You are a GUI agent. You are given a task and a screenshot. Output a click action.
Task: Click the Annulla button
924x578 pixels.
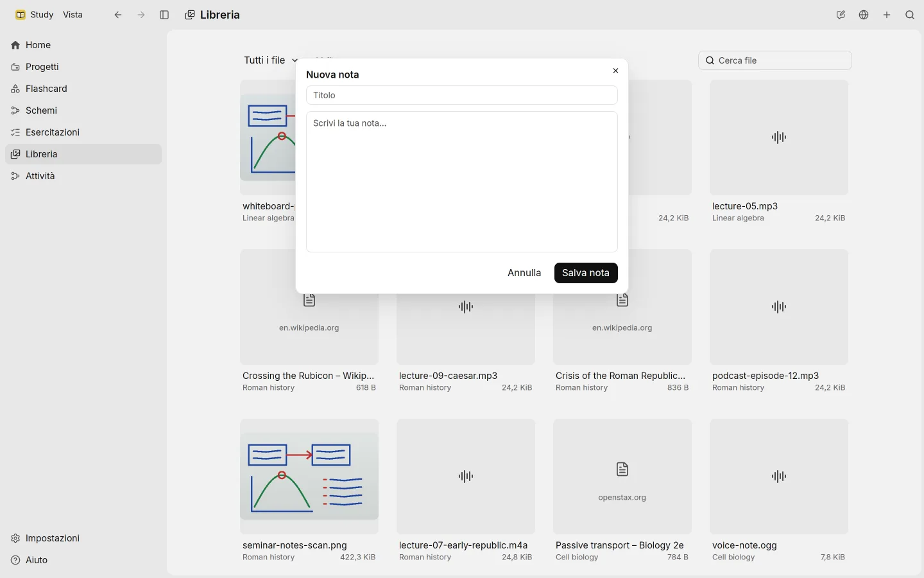tap(524, 273)
